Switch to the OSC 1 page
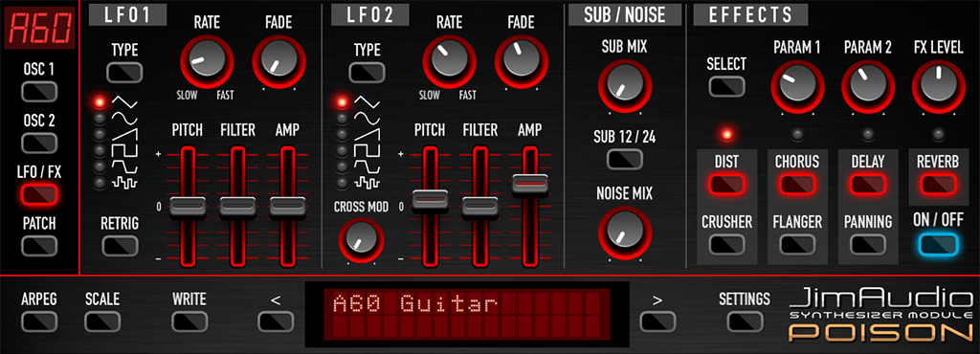Image resolution: width=980 pixels, height=354 pixels. point(38,92)
